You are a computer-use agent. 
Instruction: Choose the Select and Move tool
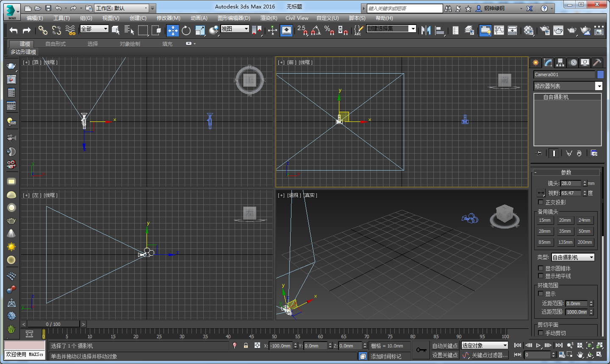[x=173, y=30]
